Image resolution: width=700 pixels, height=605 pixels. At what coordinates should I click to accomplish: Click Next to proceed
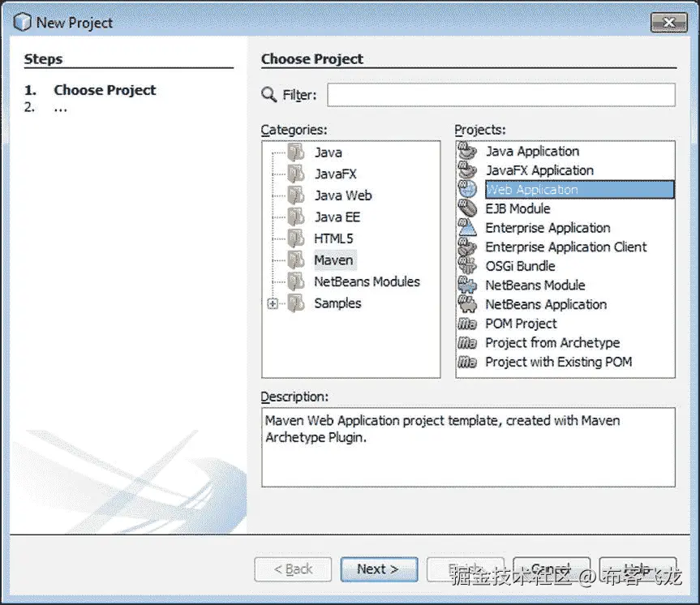(379, 569)
